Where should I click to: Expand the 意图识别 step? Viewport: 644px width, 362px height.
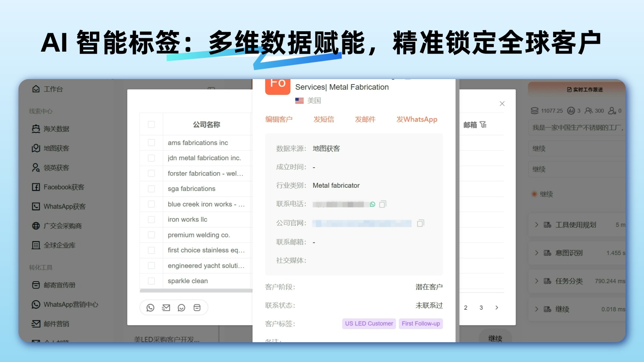click(x=537, y=253)
